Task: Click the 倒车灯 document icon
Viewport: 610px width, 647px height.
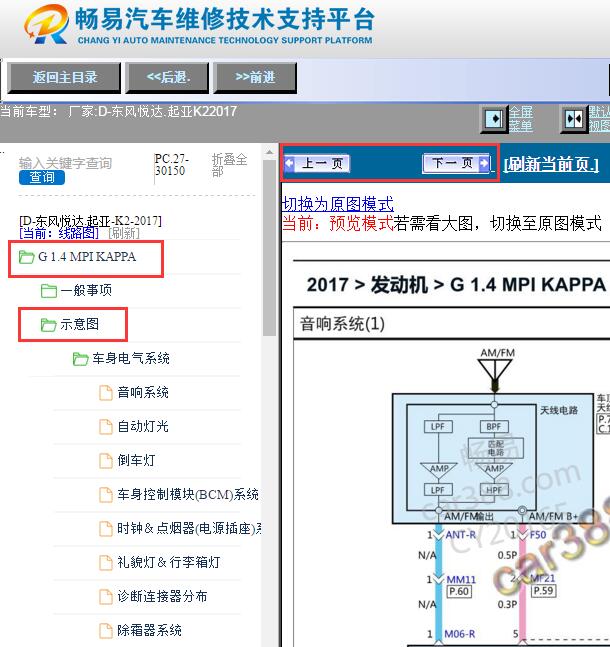Action: coord(106,460)
